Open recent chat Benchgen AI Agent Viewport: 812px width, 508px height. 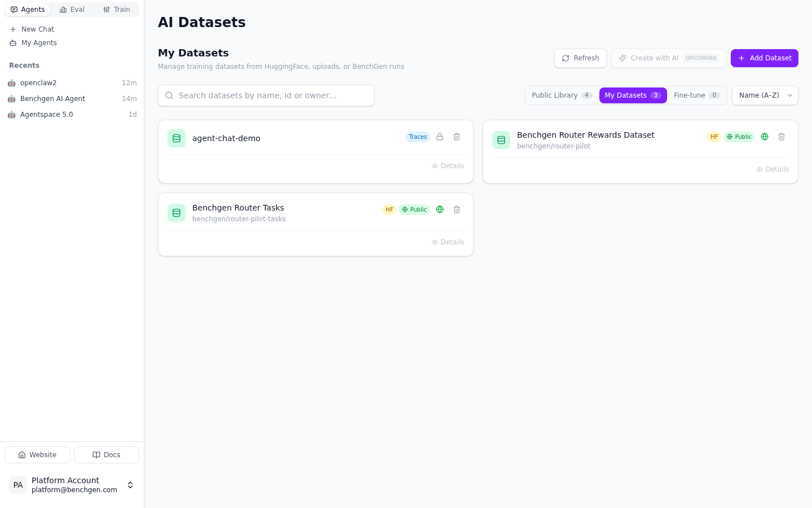pos(72,99)
